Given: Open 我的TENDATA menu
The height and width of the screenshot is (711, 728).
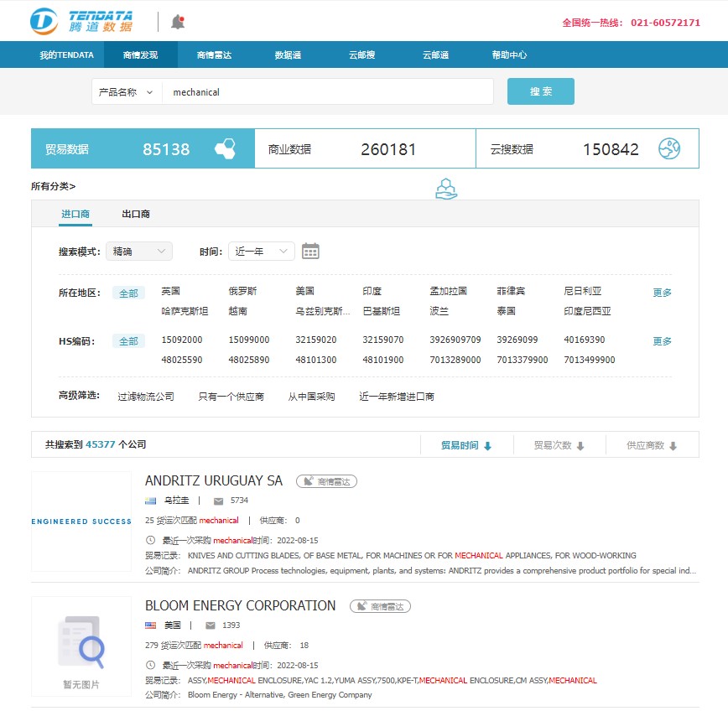Looking at the screenshot, I should (x=67, y=54).
